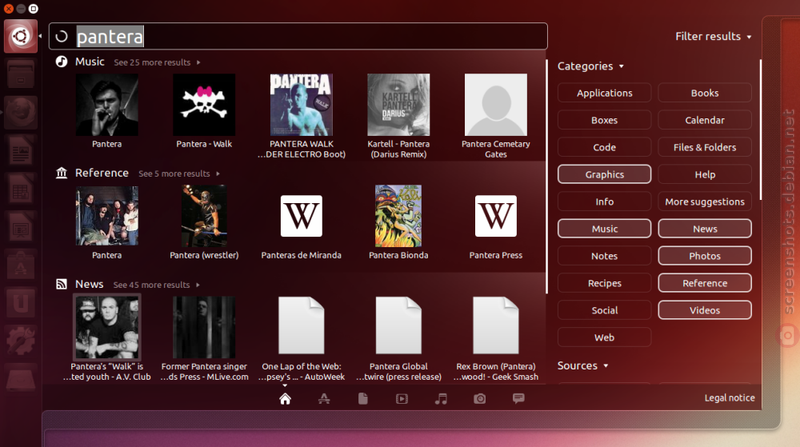Image resolution: width=800 pixels, height=447 pixels.
Task: Enable the Info category filter
Action: tap(605, 202)
